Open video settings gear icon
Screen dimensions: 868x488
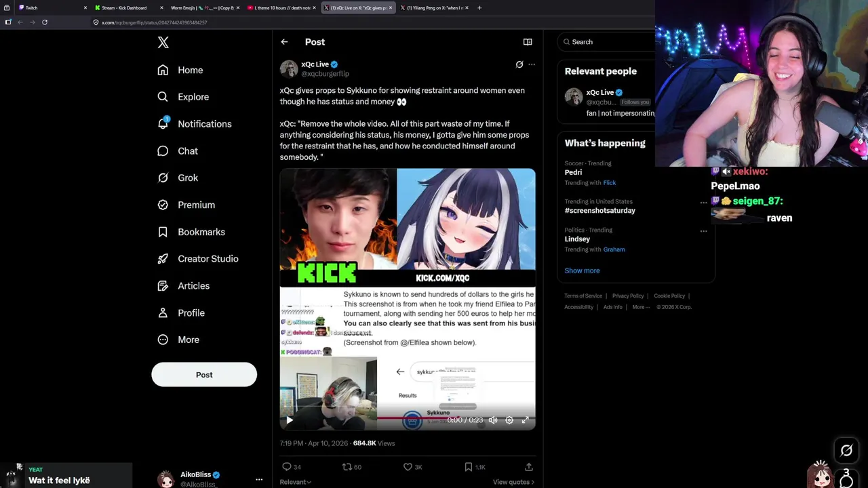(509, 420)
